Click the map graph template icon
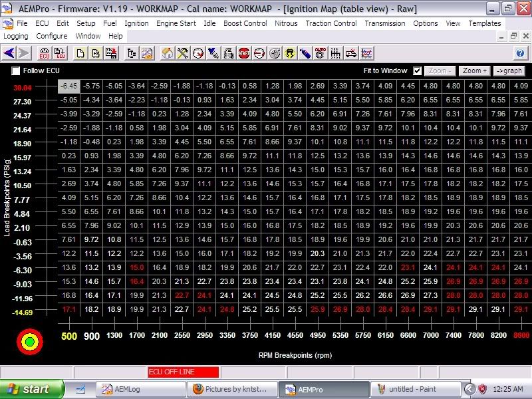 [147, 53]
